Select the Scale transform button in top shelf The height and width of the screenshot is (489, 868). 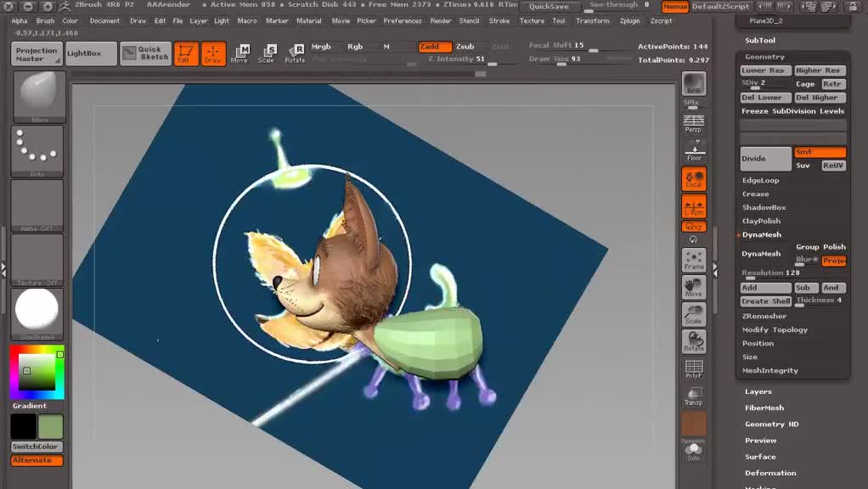click(267, 53)
